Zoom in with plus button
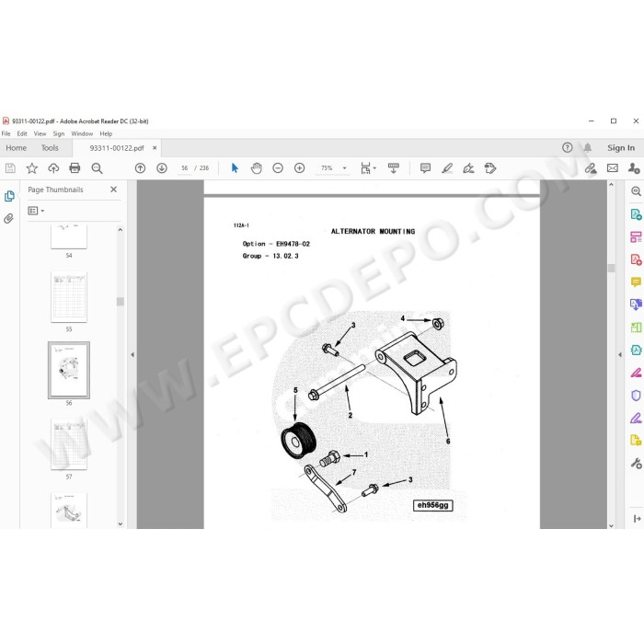This screenshot has height=644, width=644. tap(299, 168)
